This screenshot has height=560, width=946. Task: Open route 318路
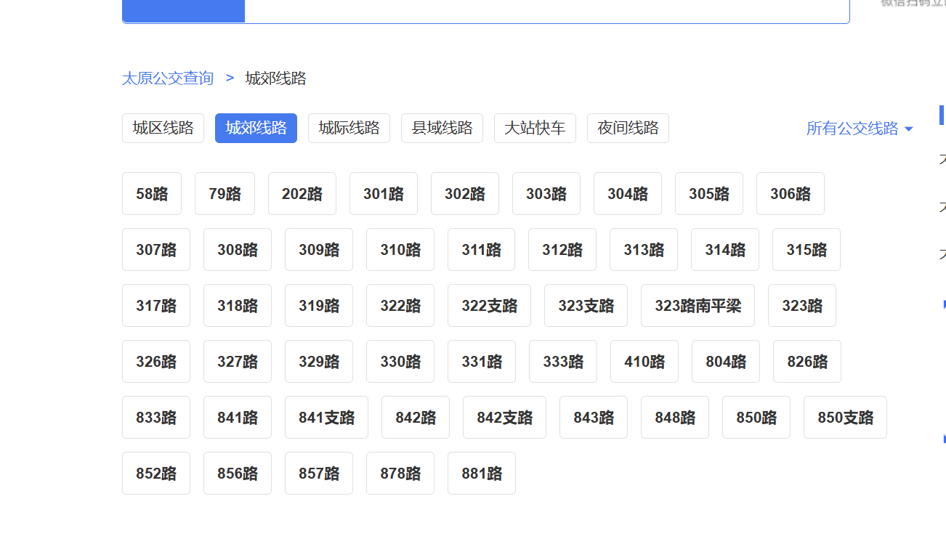click(238, 306)
